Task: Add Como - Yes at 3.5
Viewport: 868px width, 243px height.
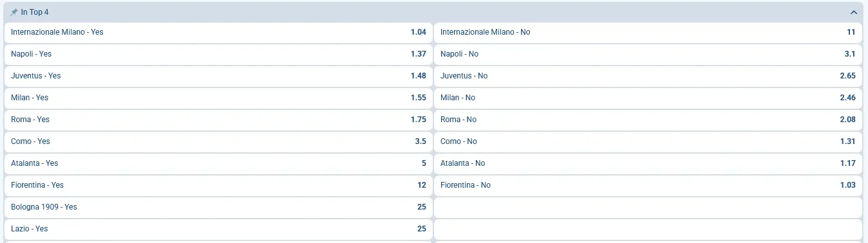Action: [x=218, y=141]
